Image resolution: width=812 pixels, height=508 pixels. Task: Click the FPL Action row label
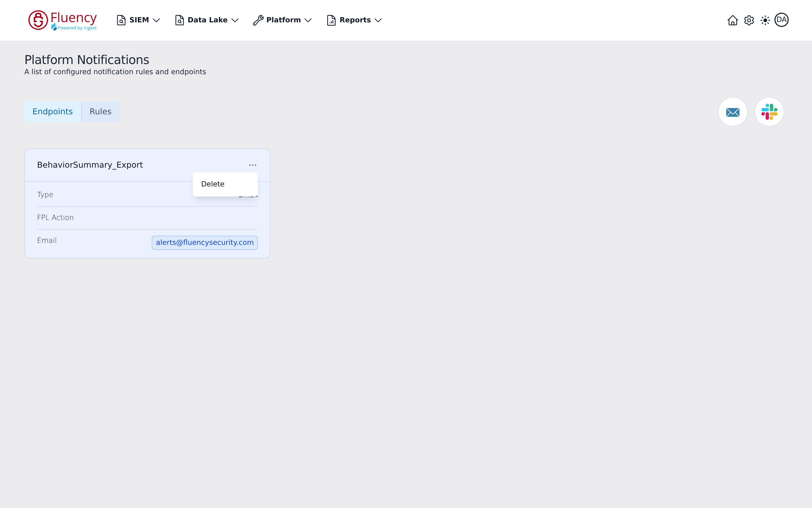coord(55,218)
